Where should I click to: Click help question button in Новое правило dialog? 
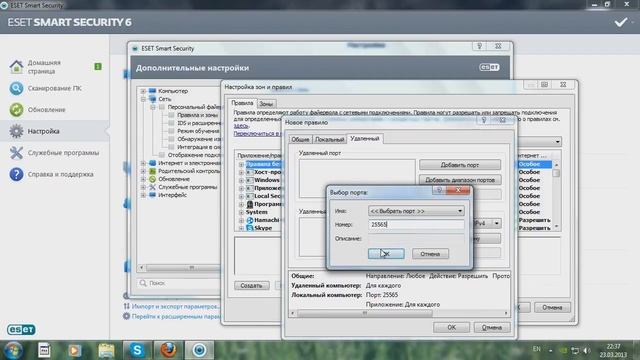(x=484, y=120)
